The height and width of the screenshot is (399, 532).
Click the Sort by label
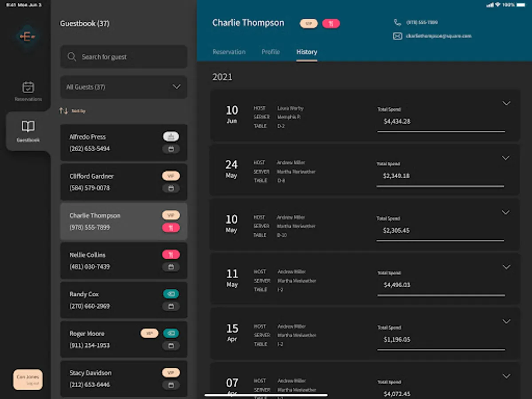[x=78, y=111]
